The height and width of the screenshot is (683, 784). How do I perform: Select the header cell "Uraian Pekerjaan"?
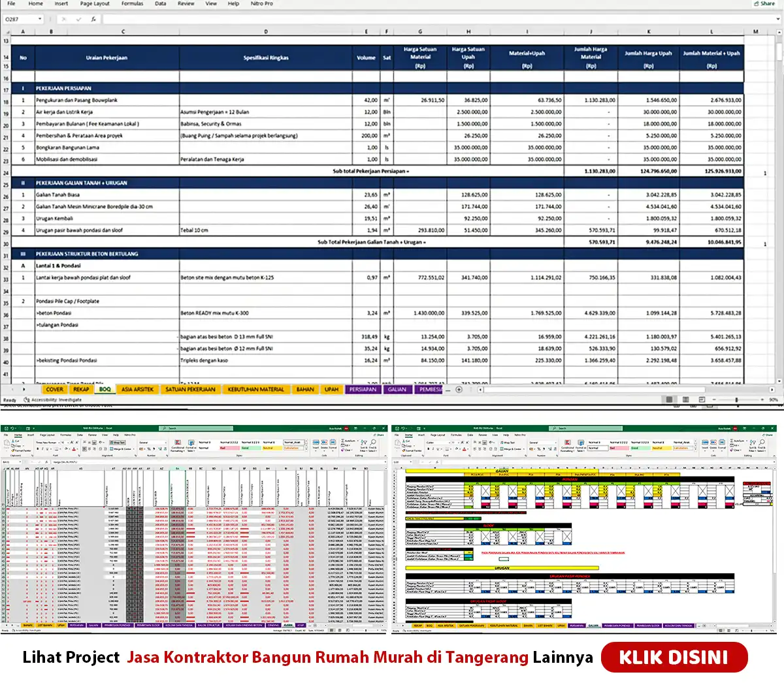coord(107,57)
